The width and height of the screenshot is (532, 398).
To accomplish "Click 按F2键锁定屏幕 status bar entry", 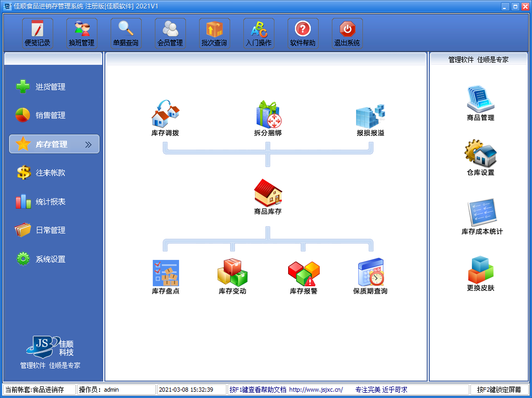I will point(499,390).
